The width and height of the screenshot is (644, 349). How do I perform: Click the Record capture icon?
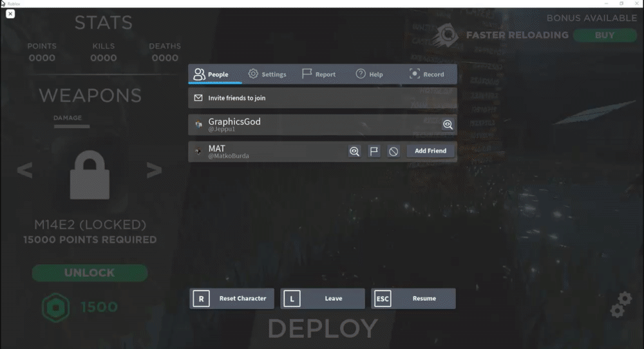click(x=414, y=73)
